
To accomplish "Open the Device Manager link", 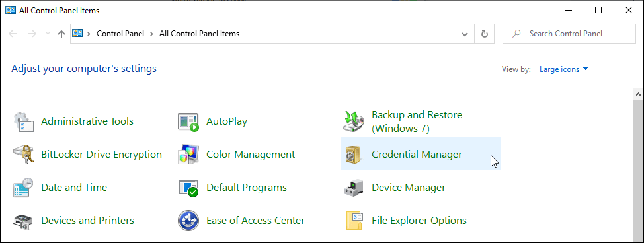I will [409, 187].
